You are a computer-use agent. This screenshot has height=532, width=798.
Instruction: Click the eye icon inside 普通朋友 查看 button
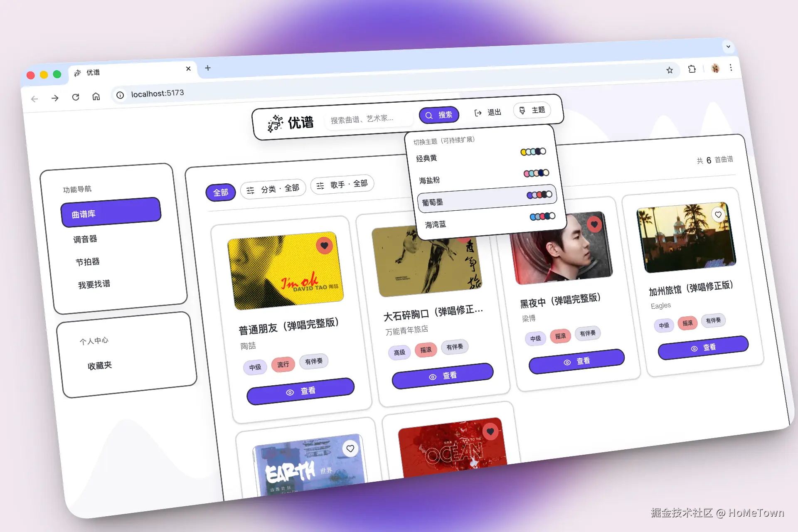click(x=290, y=391)
